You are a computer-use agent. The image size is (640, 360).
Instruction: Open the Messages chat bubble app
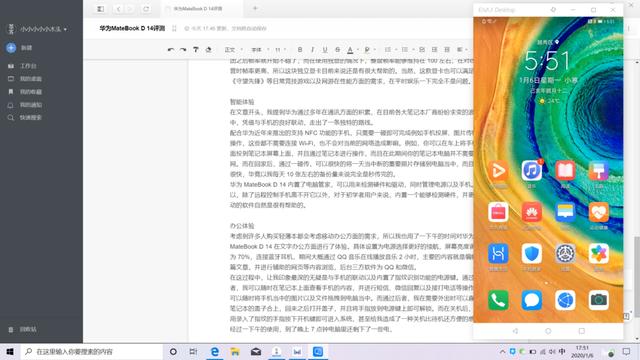(531, 300)
